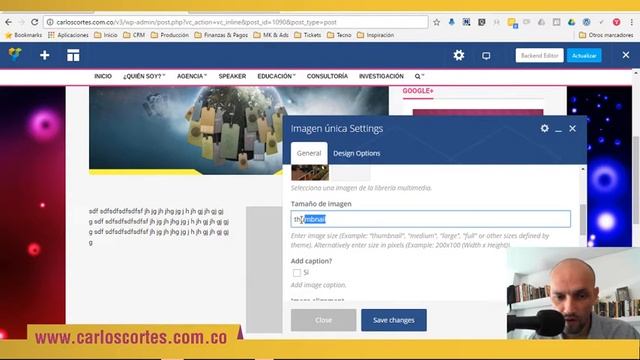640x360 pixels.
Task: Open the site search magnifier icon
Action: coord(419,76)
